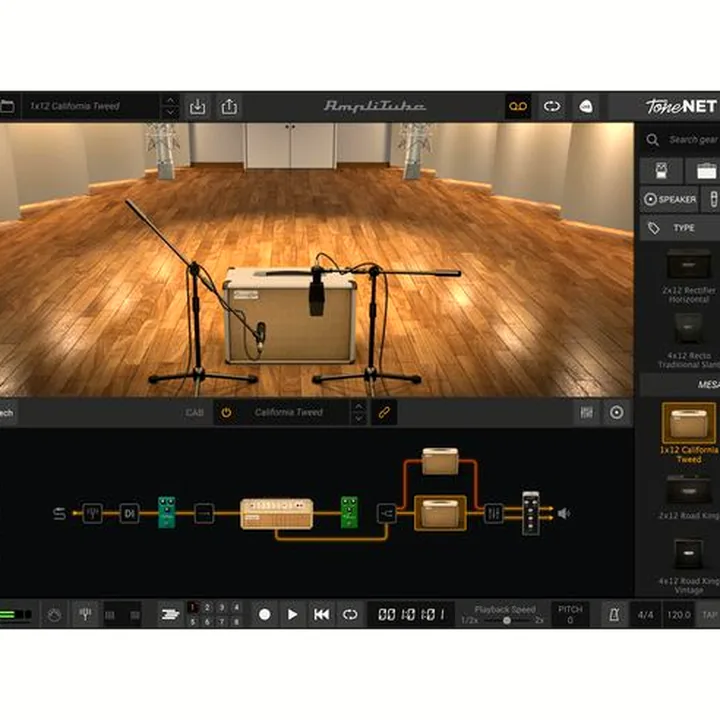
Task: Step to next preset with down arrow
Action: click(x=170, y=112)
